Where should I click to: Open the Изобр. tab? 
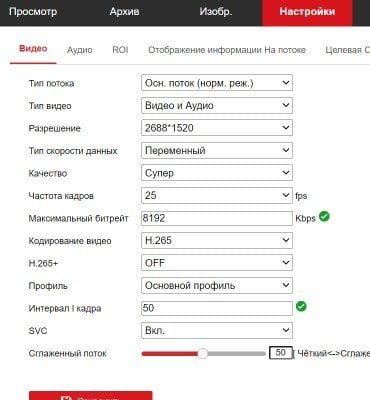point(216,12)
